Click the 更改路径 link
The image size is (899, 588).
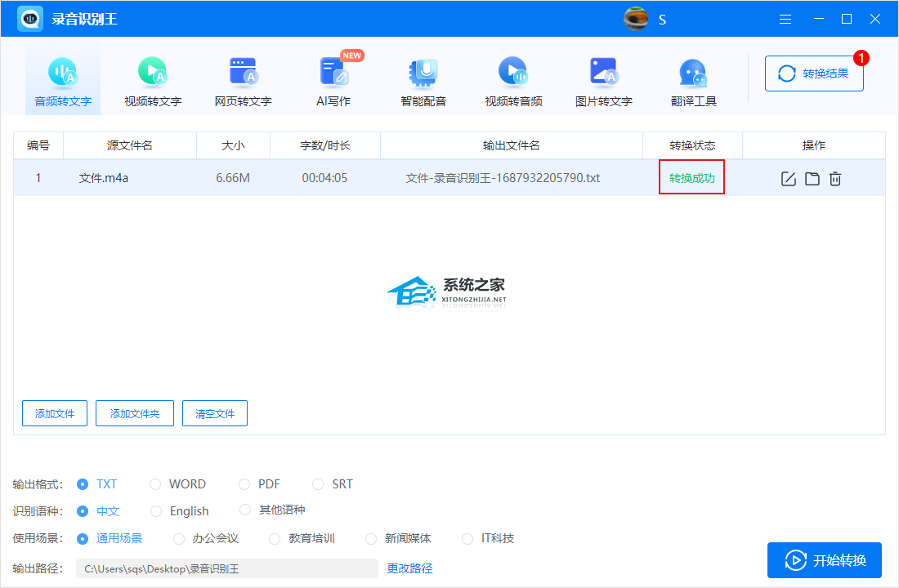[x=409, y=568]
